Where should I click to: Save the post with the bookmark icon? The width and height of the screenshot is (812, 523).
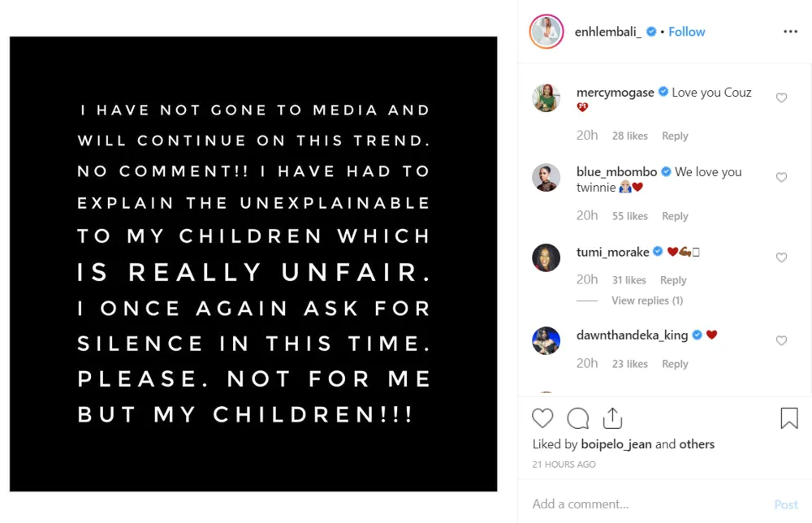[788, 418]
